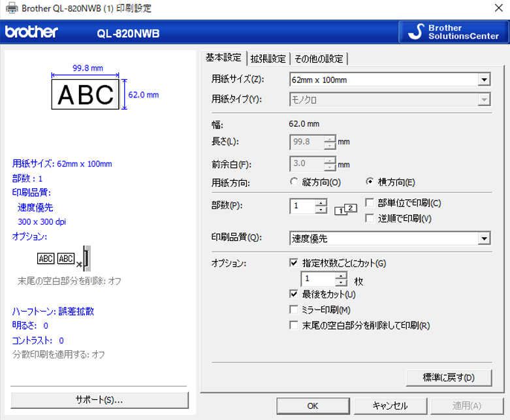Viewport: 510px width, 420px height.
Task: Click 明るさ: 0 summary text
Action: pos(30,326)
